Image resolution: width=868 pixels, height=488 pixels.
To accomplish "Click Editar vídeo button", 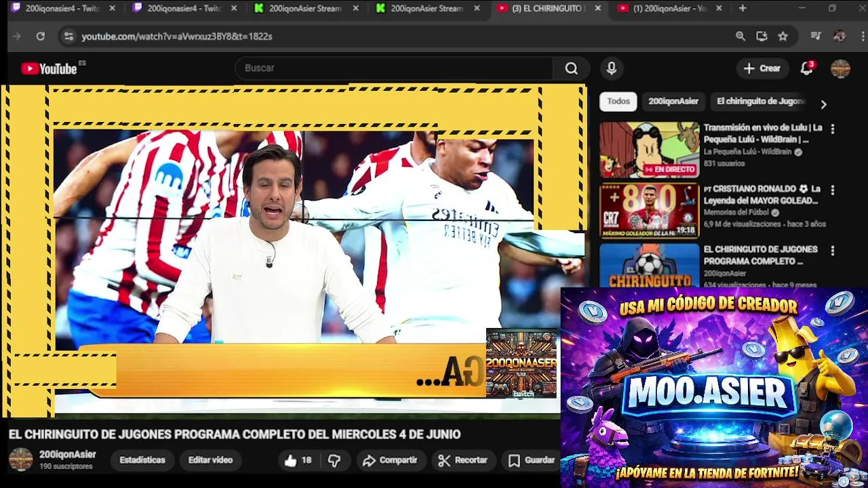I will 210,460.
